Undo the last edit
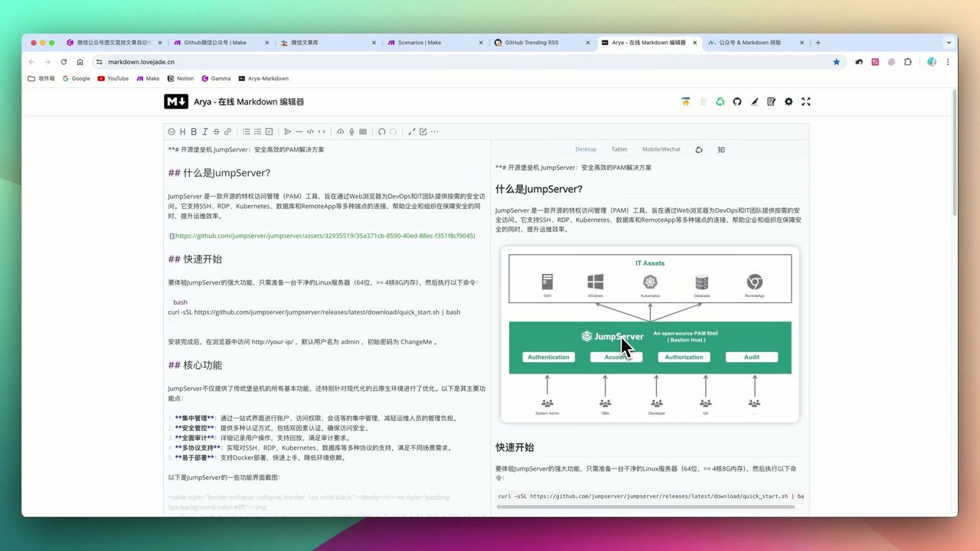Screen dimensions: 980x551 coord(381,132)
